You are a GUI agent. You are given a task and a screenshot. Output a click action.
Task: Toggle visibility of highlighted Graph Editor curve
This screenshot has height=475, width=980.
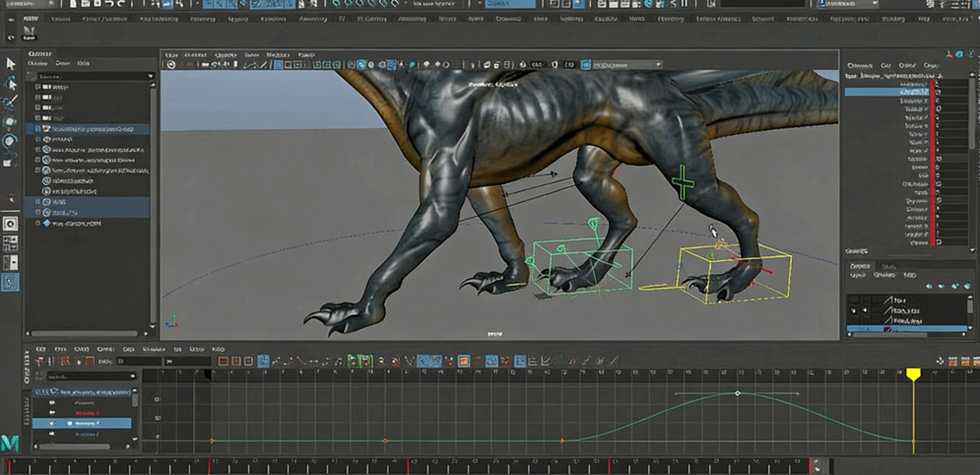52,424
